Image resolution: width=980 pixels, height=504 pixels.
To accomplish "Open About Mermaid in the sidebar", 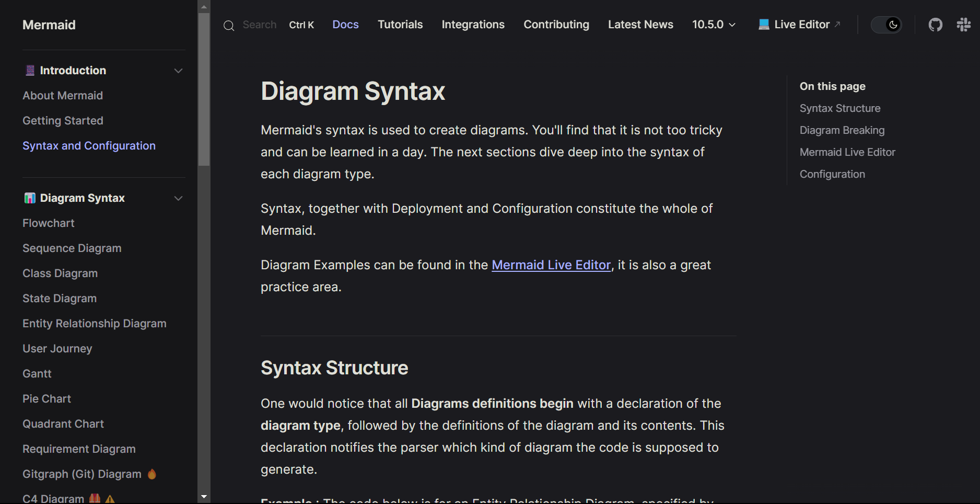I will (x=63, y=96).
